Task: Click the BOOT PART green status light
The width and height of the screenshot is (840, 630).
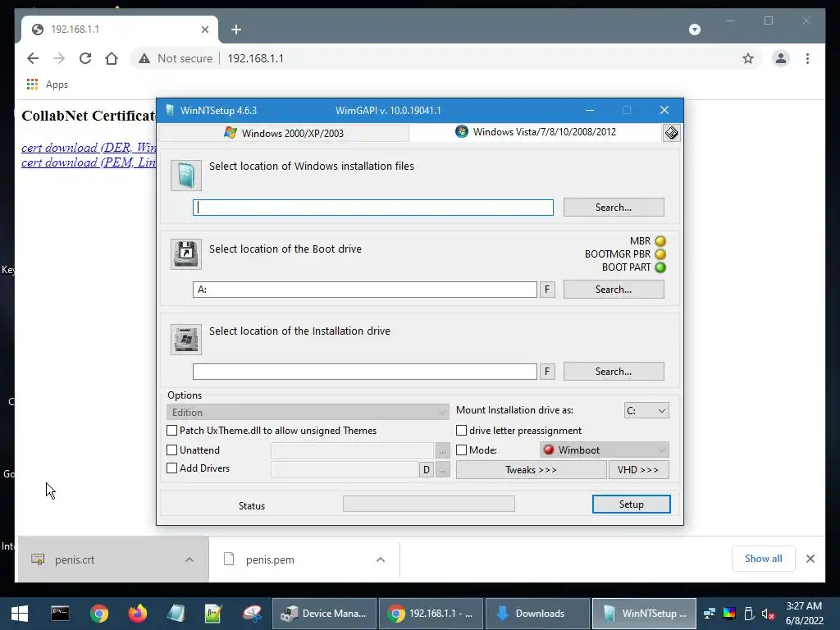Action: 660,267
